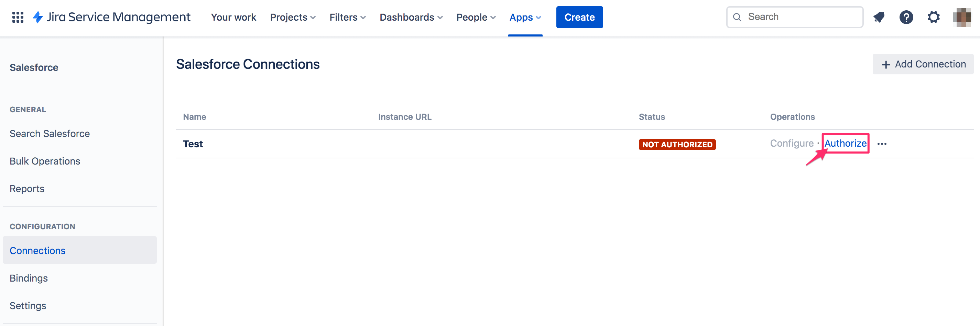This screenshot has width=980, height=326.
Task: Open the help question mark icon
Action: [906, 17]
